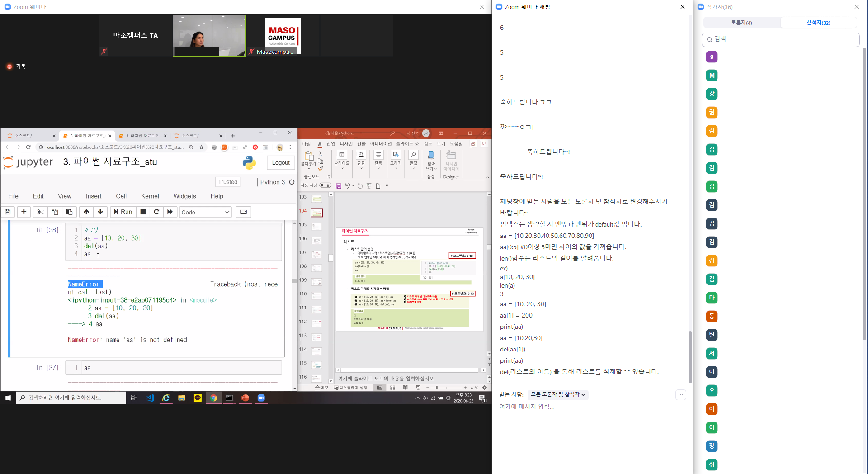Cut selected cell with scissors icon
The image size is (868, 474).
tap(40, 212)
